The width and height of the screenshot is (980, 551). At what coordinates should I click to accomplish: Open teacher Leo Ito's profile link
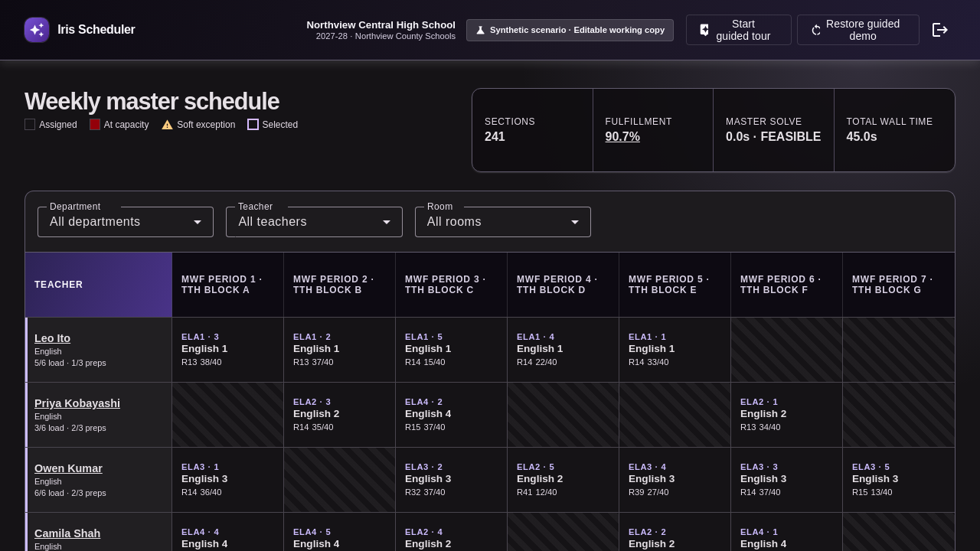click(x=52, y=338)
